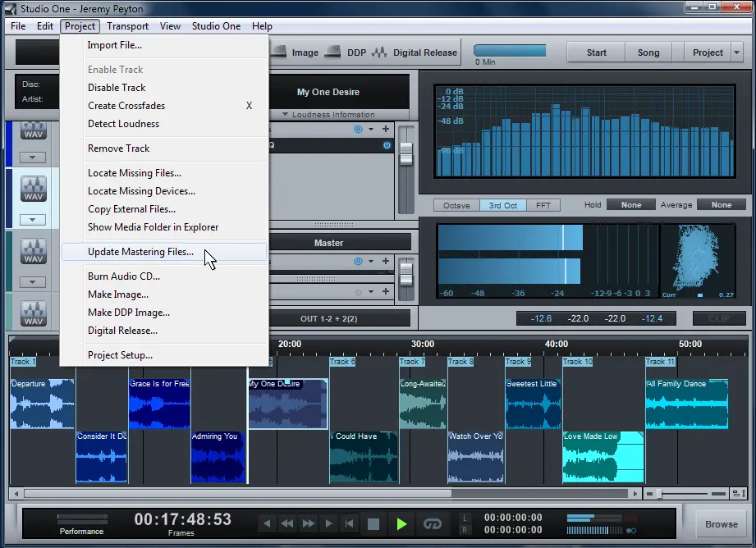
Task: Open the File menu
Action: click(18, 26)
